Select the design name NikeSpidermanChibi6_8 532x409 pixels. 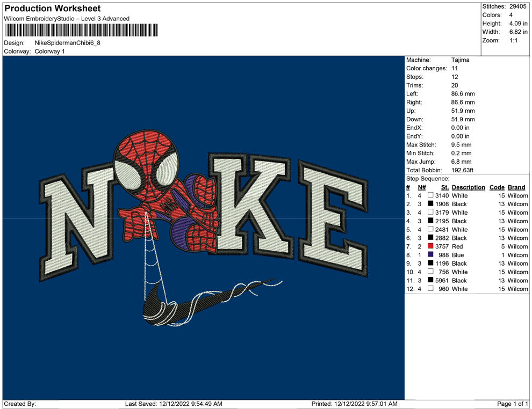[68, 43]
